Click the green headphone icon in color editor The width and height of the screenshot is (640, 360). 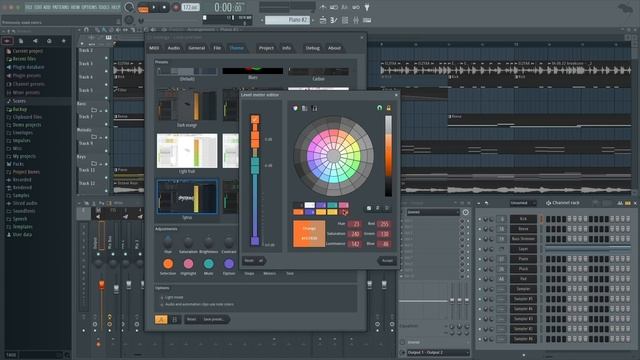[x=380, y=108]
